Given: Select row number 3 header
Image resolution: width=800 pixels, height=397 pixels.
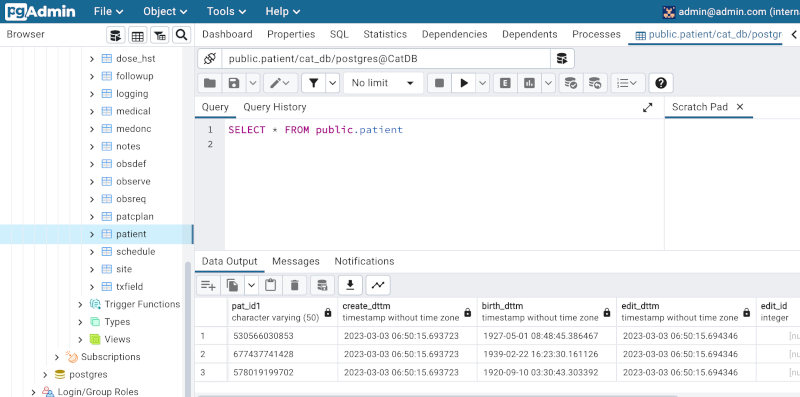Looking at the screenshot, I should (211, 373).
